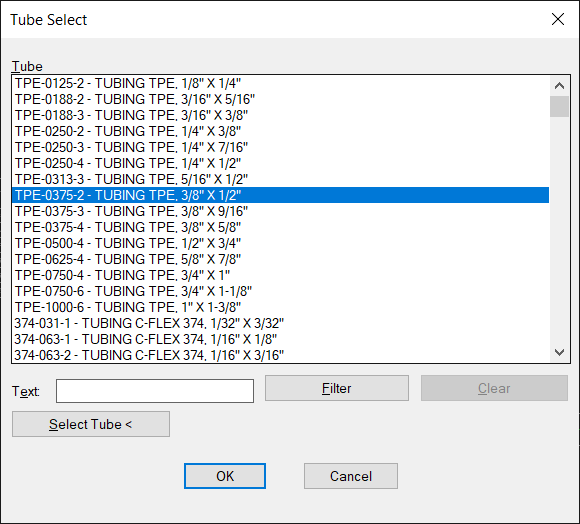580x524 pixels.
Task: Pick TPE-0313-3 tubing 5/16" X 1/2"
Action: pyautogui.click(x=280, y=179)
